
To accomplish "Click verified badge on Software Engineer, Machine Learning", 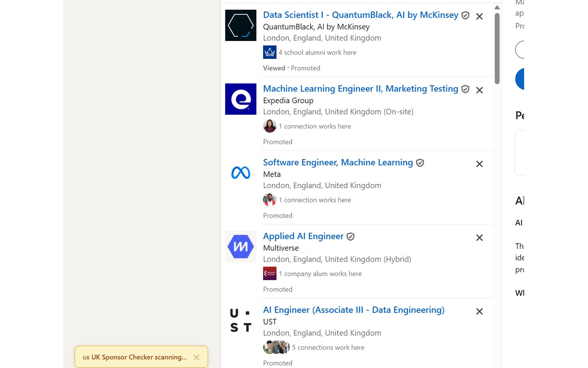I will click(420, 163).
